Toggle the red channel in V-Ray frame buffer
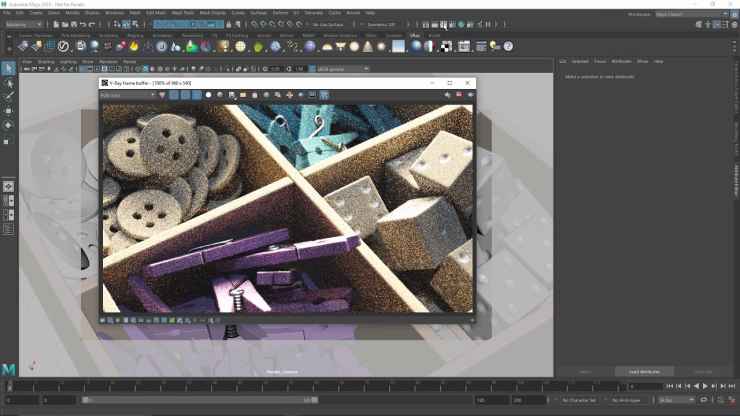Viewport: 740px width, 416px height. coord(174,95)
